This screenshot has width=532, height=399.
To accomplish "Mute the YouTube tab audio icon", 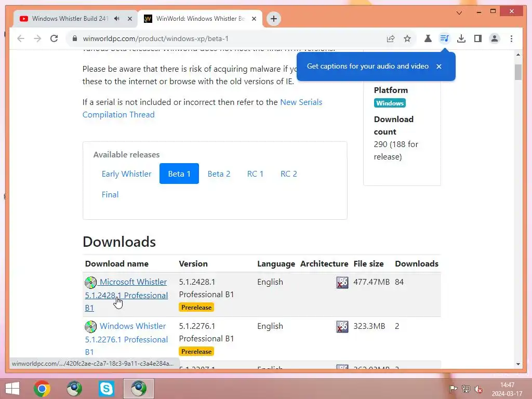I will click(117, 19).
